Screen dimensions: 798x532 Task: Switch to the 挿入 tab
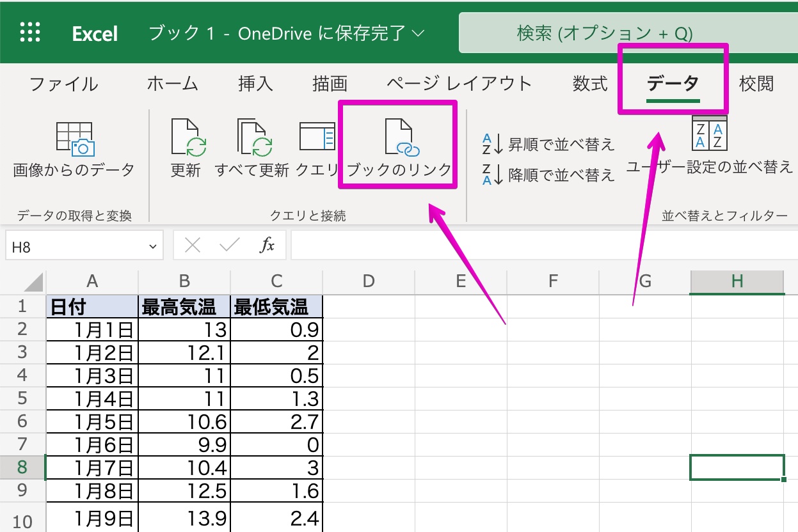click(x=255, y=84)
